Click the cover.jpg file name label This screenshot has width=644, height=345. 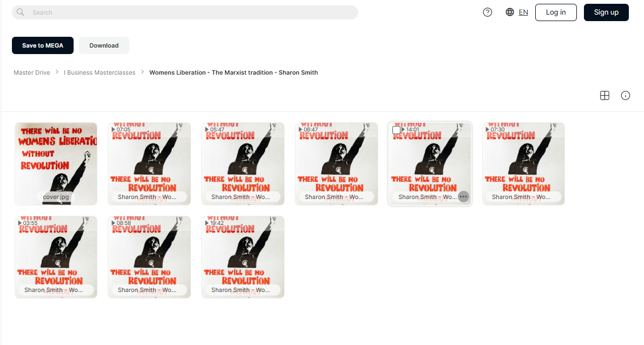click(x=56, y=197)
